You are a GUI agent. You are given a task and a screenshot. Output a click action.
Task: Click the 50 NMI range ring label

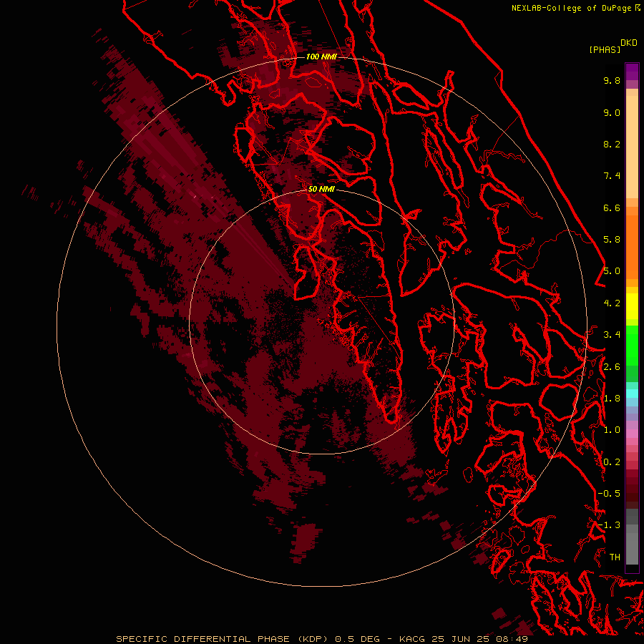click(321, 189)
